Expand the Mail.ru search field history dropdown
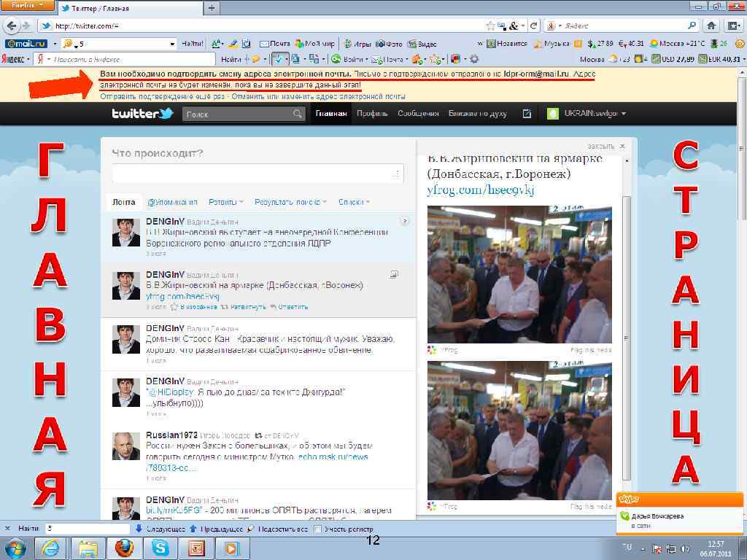Image resolution: width=747 pixels, height=560 pixels. click(x=172, y=44)
